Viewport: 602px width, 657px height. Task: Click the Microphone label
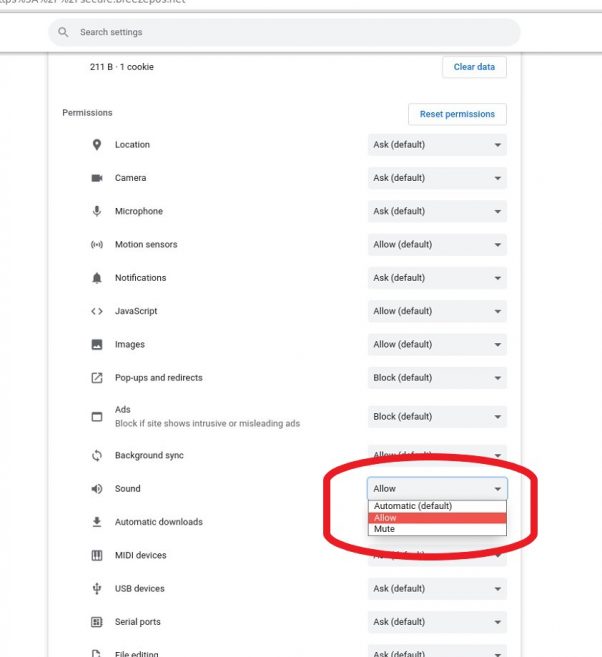(139, 211)
